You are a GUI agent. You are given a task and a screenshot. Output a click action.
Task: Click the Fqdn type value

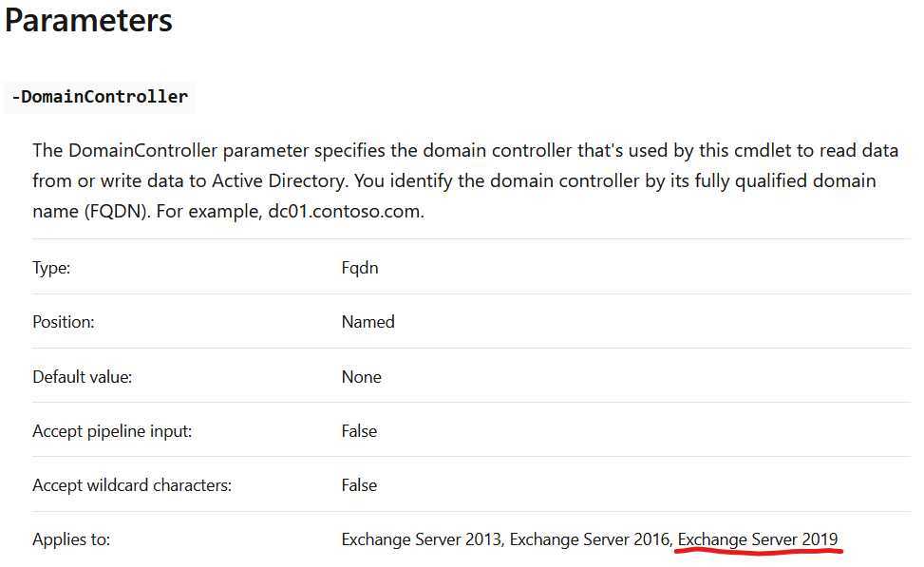point(360,268)
